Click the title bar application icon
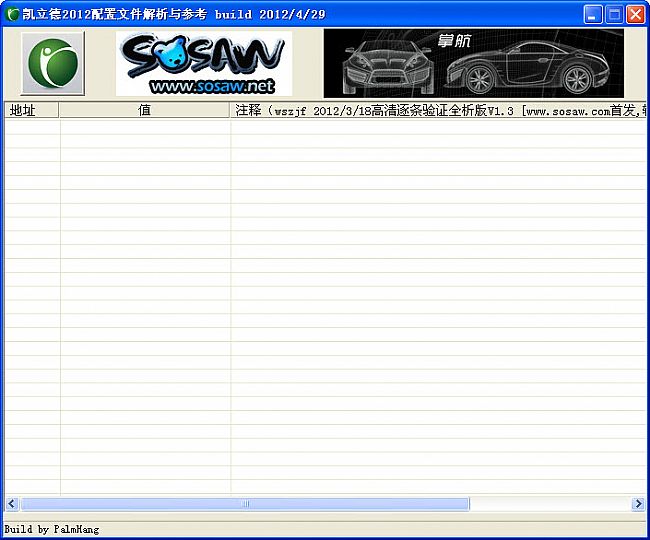The height and width of the screenshot is (540, 650). pyautogui.click(x=12, y=15)
